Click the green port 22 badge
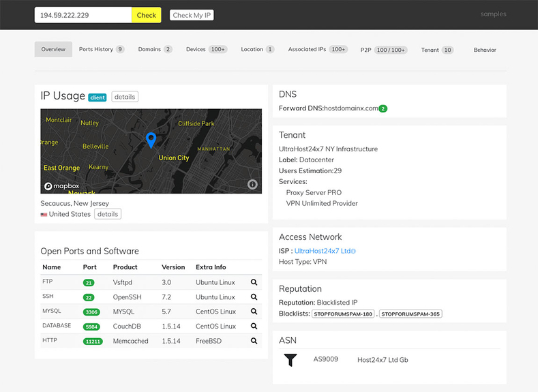Image resolution: width=538 pixels, height=392 pixels. (x=89, y=297)
